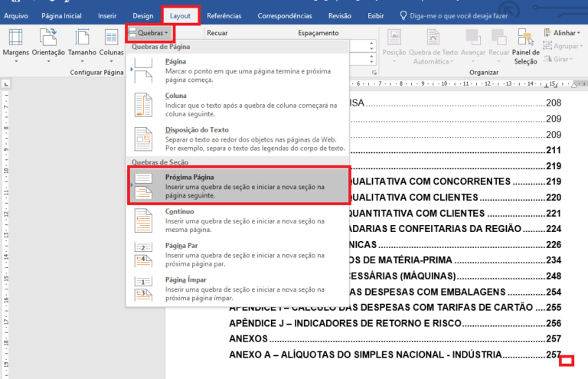588x379 pixels.
Task: Click the tab selector at ruler corner
Action: pos(6,84)
